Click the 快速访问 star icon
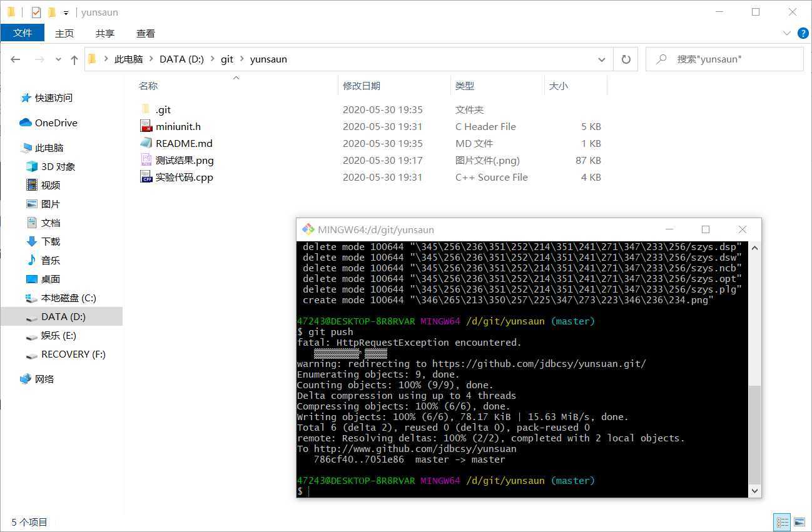Image resolution: width=812 pixels, height=532 pixels. click(x=26, y=98)
